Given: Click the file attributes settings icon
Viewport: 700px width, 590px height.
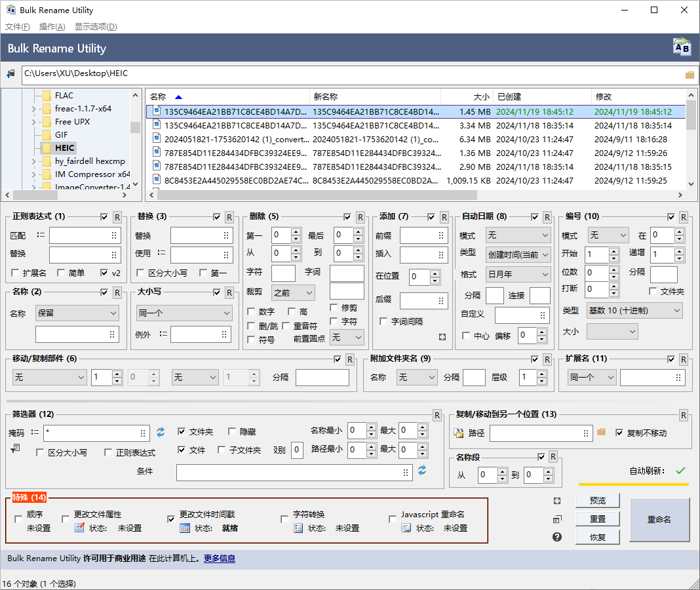Looking at the screenshot, I should tap(79, 528).
